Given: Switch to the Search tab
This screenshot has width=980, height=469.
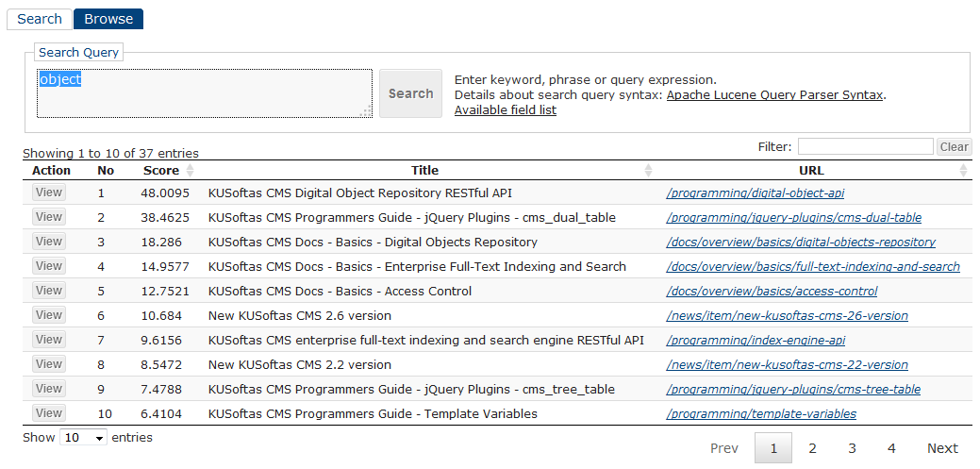Looking at the screenshot, I should (x=40, y=19).
